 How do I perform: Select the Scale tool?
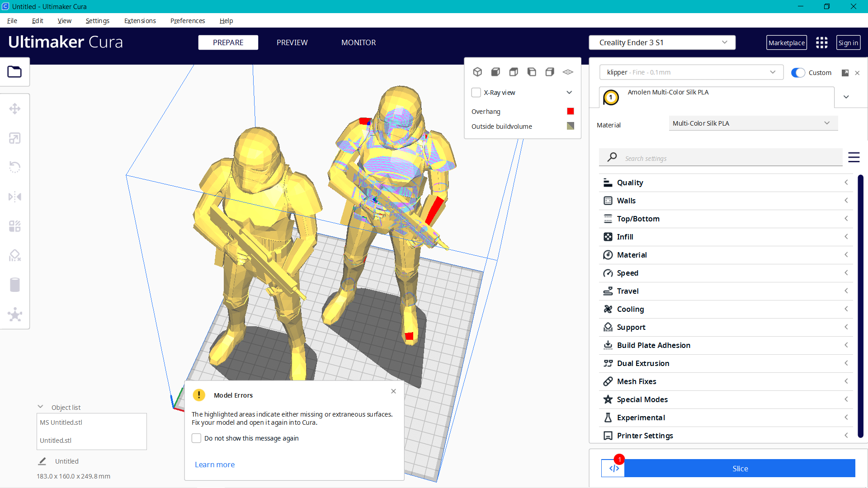pos(15,138)
